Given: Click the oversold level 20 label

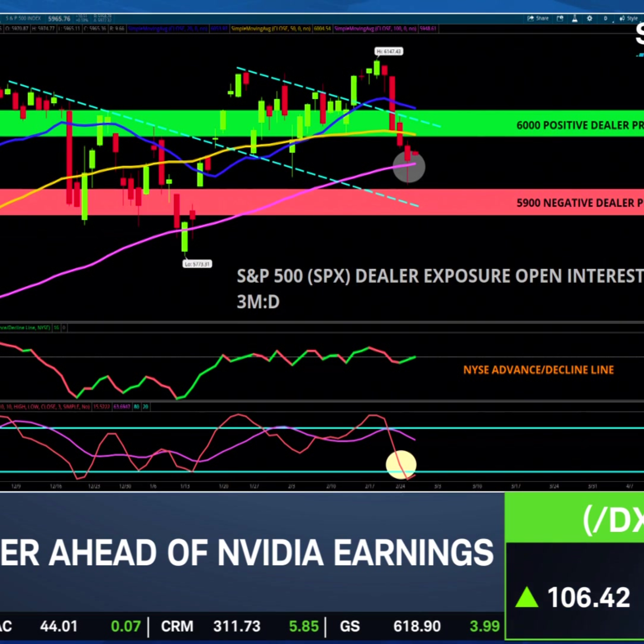Looking at the screenshot, I should click(146, 407).
